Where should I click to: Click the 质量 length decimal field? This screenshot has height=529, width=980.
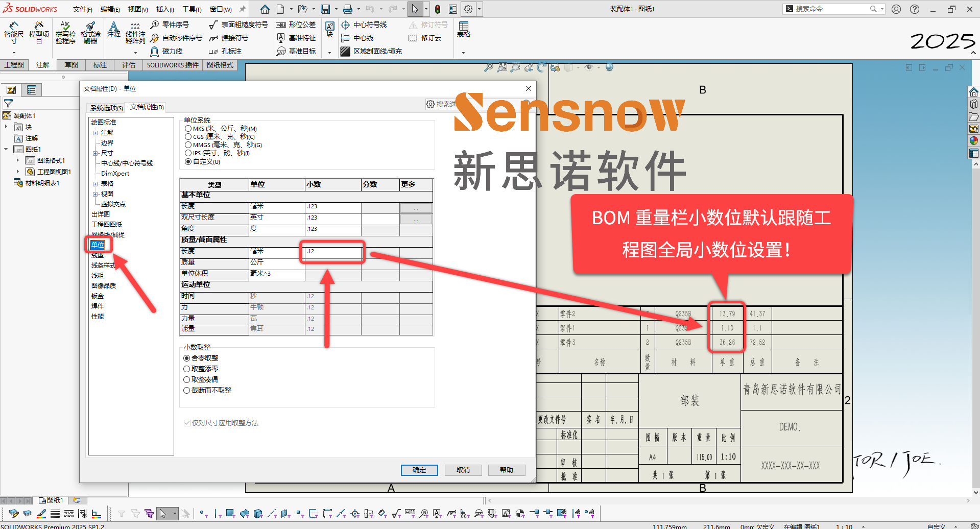[x=332, y=251]
